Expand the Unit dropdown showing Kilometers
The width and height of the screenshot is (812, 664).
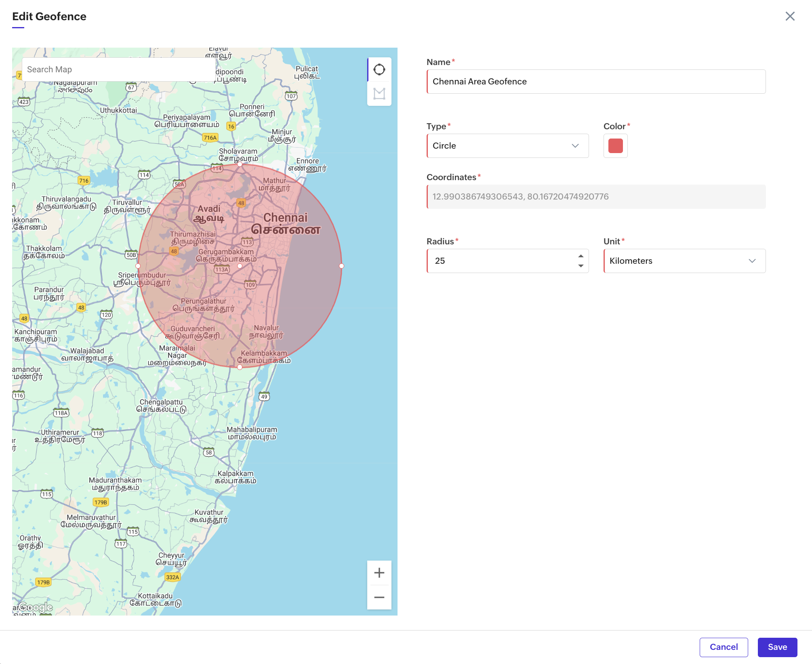pos(684,261)
